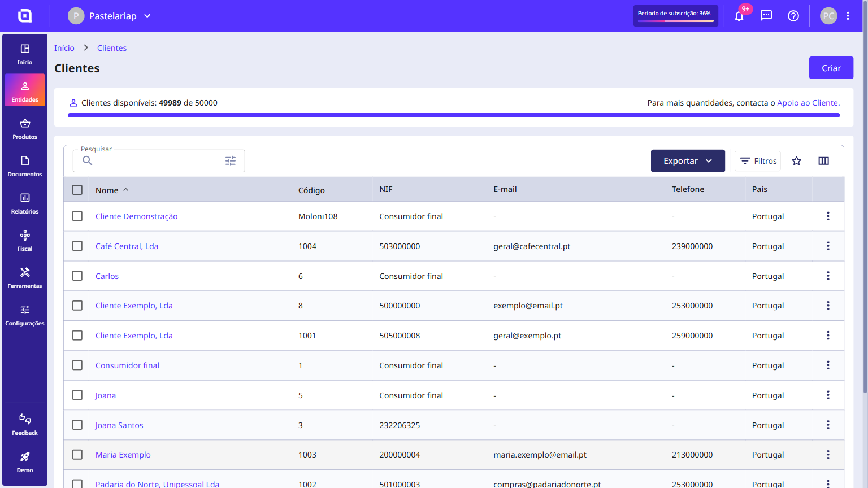Follow the Apoio ao Cliente link
This screenshot has width=868, height=488.
(809, 103)
